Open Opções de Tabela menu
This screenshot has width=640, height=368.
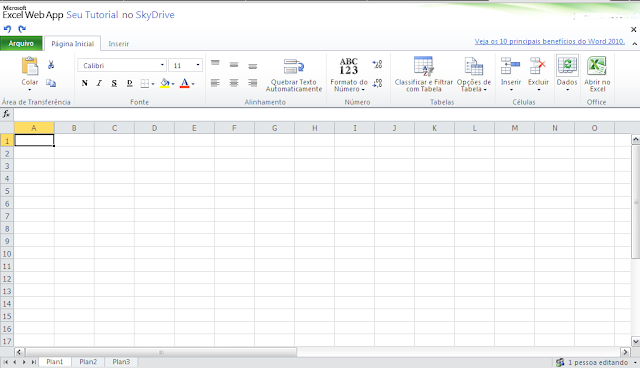(474, 74)
